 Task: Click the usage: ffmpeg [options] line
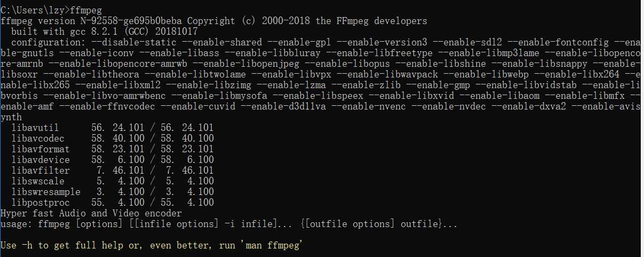tap(229, 223)
